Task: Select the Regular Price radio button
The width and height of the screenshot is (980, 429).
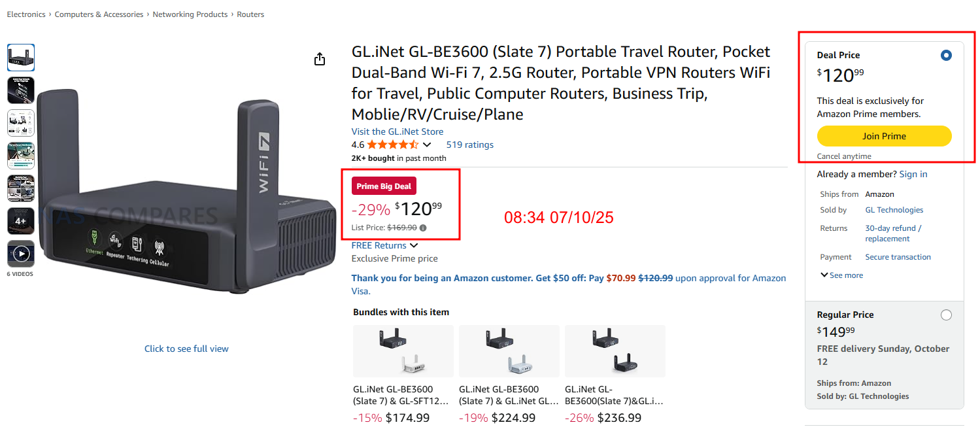Action: 946,315
